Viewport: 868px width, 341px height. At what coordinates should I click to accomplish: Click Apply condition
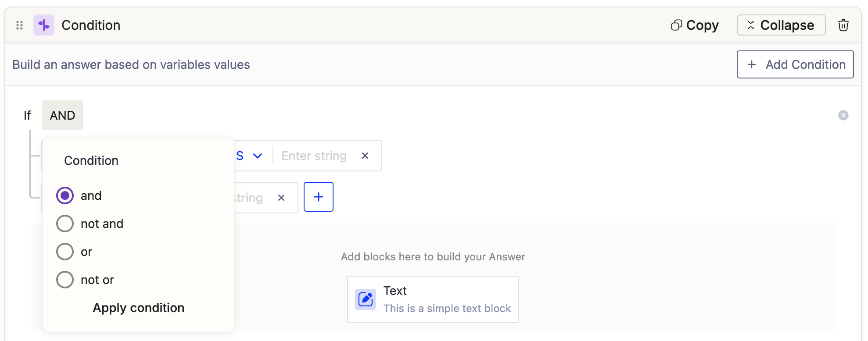click(x=138, y=308)
